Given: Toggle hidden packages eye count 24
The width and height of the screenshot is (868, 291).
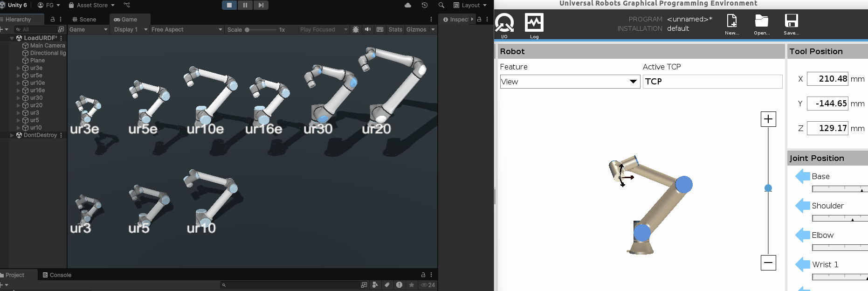Looking at the screenshot, I should click(428, 285).
